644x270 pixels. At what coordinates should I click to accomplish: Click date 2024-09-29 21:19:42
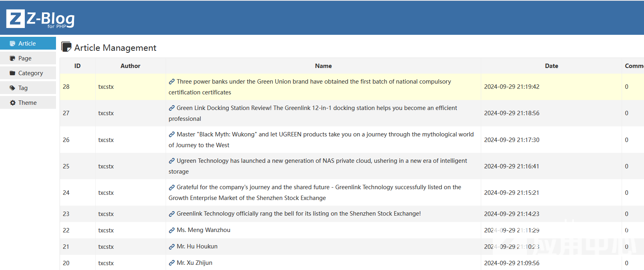512,87
